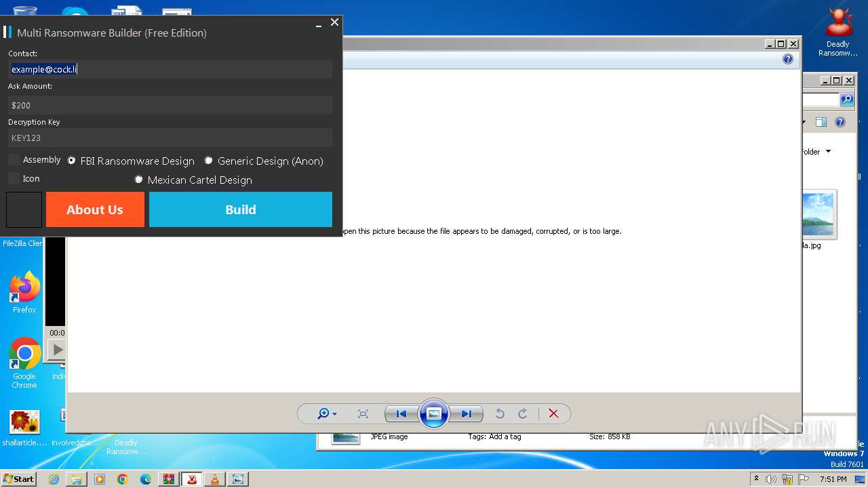Click the red Delete icon in Photo Viewer

pyautogui.click(x=553, y=413)
